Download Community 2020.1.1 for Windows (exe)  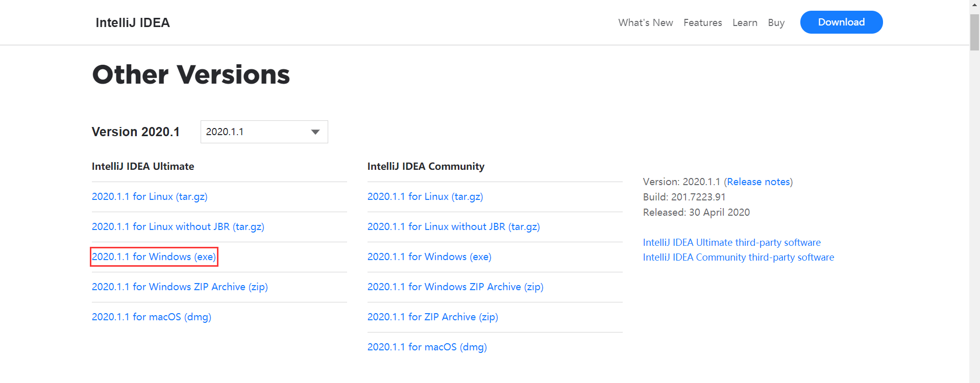[429, 257]
